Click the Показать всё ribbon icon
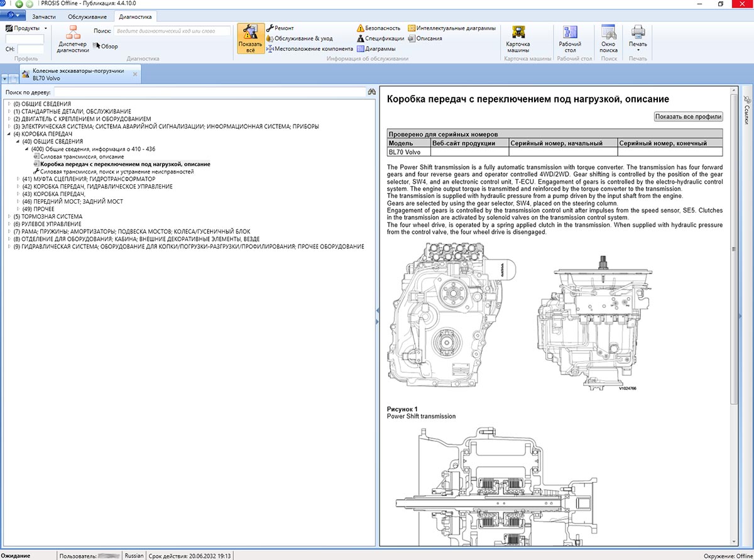 click(x=250, y=38)
